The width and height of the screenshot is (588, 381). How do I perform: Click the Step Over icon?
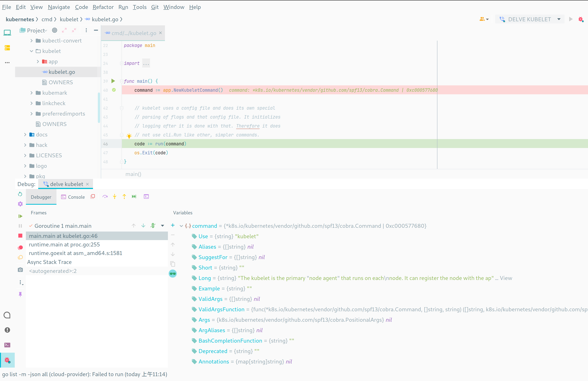pyautogui.click(x=105, y=196)
